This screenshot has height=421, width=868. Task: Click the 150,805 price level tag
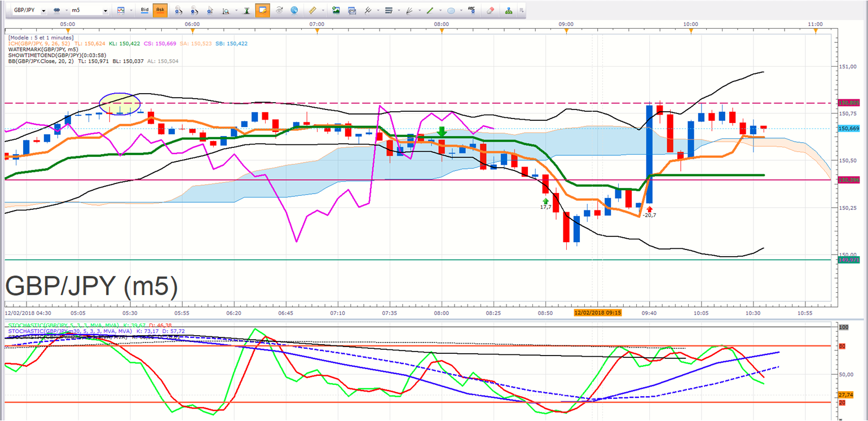coord(849,103)
